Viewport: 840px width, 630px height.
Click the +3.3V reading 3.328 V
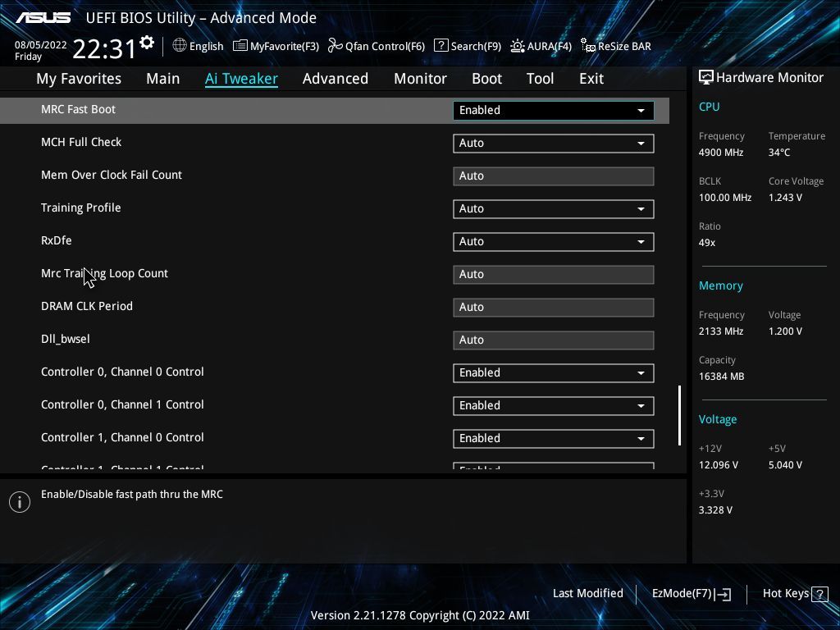715,510
